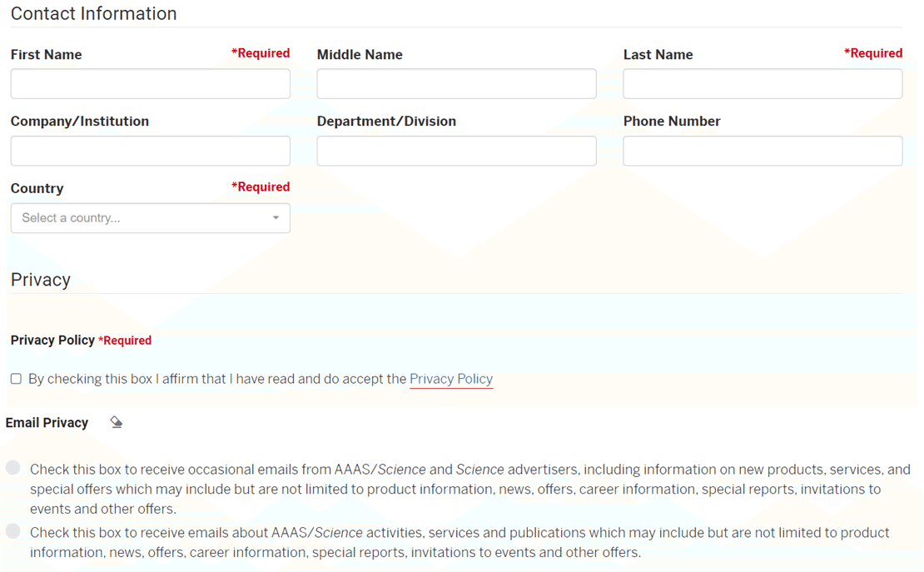Focus the Middle Name text box
The height and width of the screenshot is (572, 924).
[456, 84]
